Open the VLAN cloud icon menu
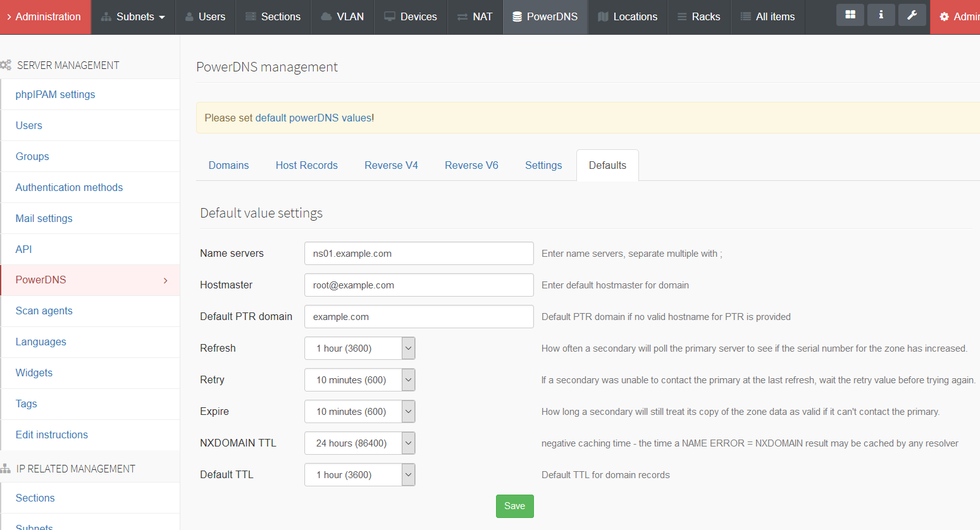Viewport: 980px width, 530px height. [342, 17]
